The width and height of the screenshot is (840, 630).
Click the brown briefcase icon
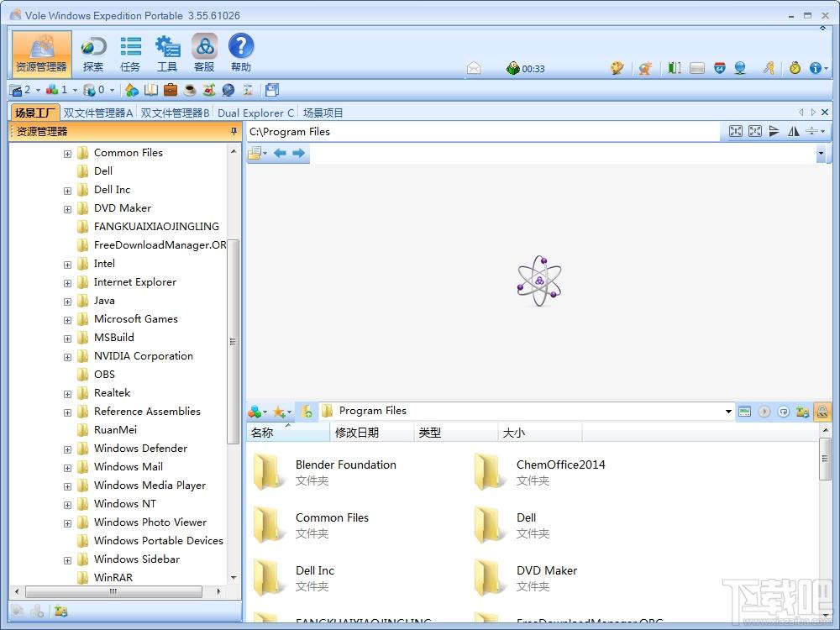(171, 90)
